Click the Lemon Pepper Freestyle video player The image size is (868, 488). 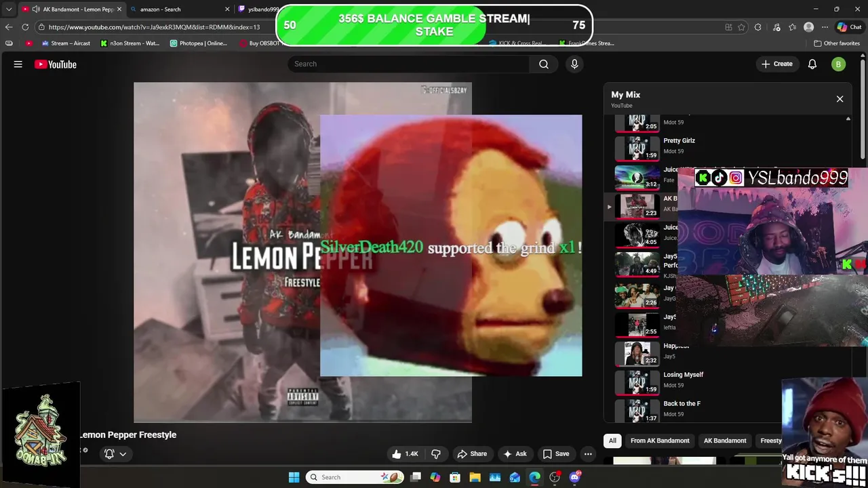coord(302,252)
